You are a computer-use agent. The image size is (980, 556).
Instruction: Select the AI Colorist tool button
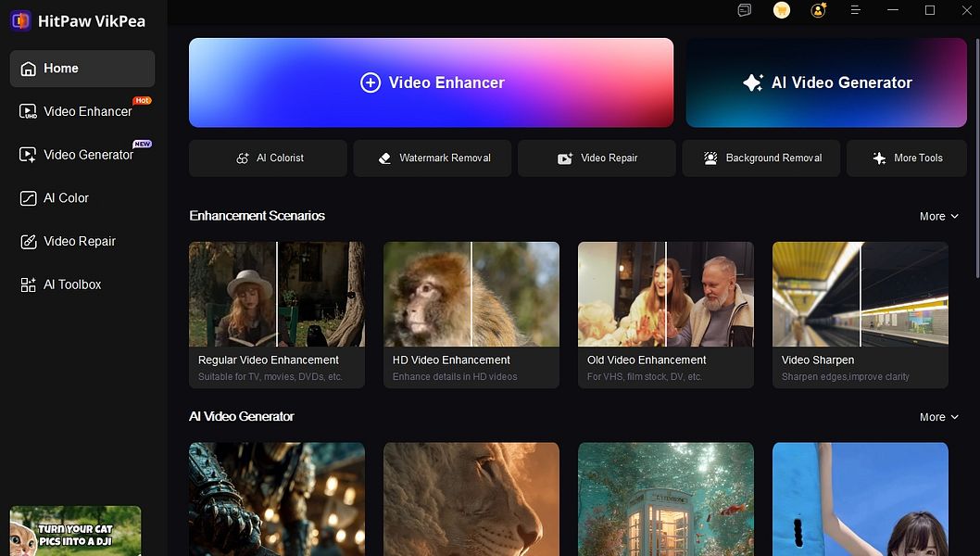click(268, 158)
